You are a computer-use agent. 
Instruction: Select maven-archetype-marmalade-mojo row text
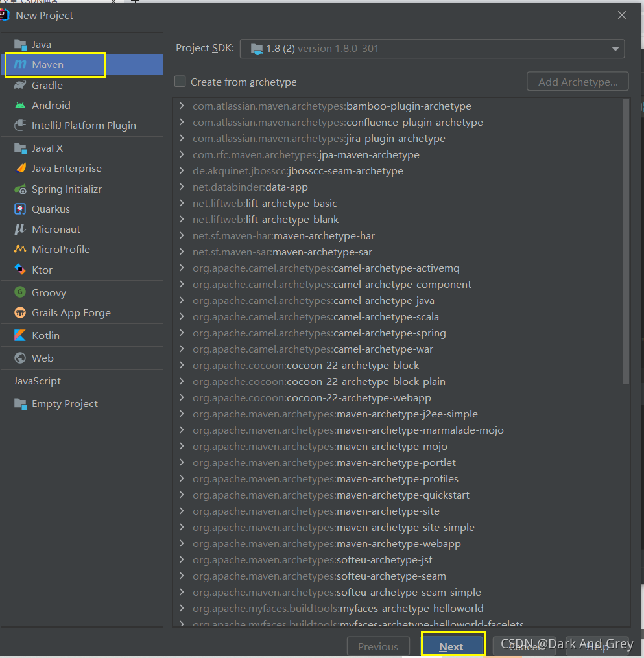tap(348, 430)
